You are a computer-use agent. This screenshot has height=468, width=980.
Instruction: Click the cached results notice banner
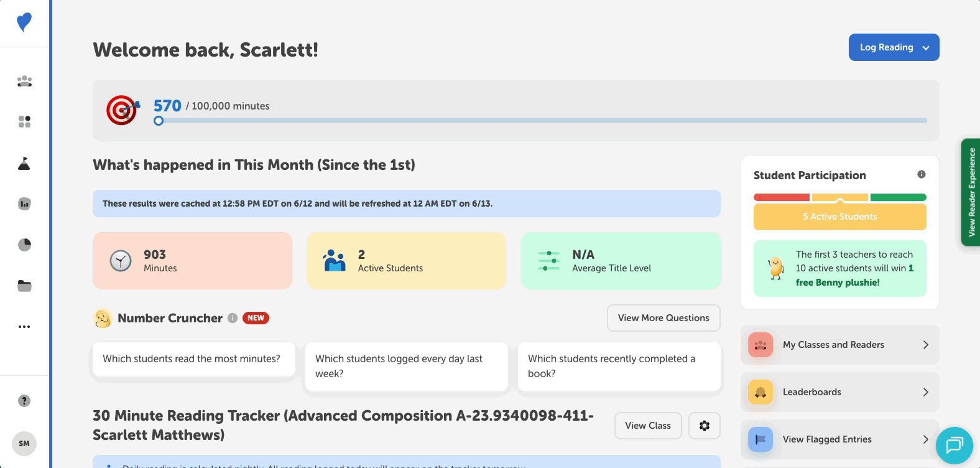pyautogui.click(x=407, y=204)
